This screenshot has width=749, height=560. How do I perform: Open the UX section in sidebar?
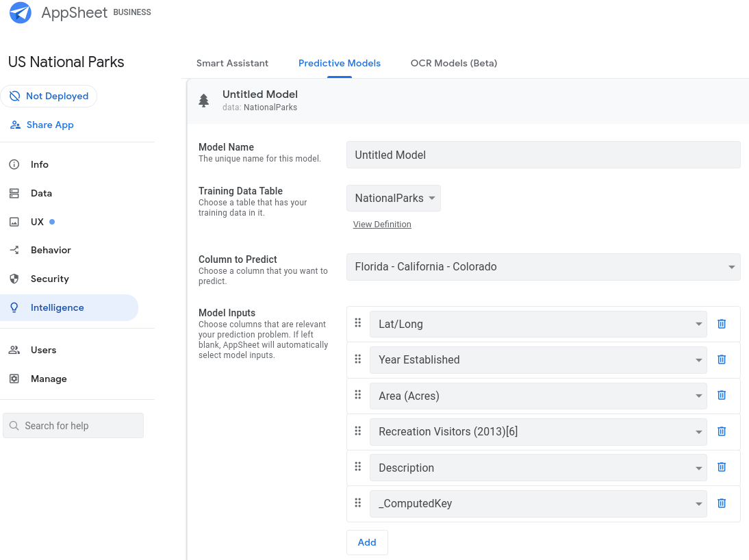(37, 222)
